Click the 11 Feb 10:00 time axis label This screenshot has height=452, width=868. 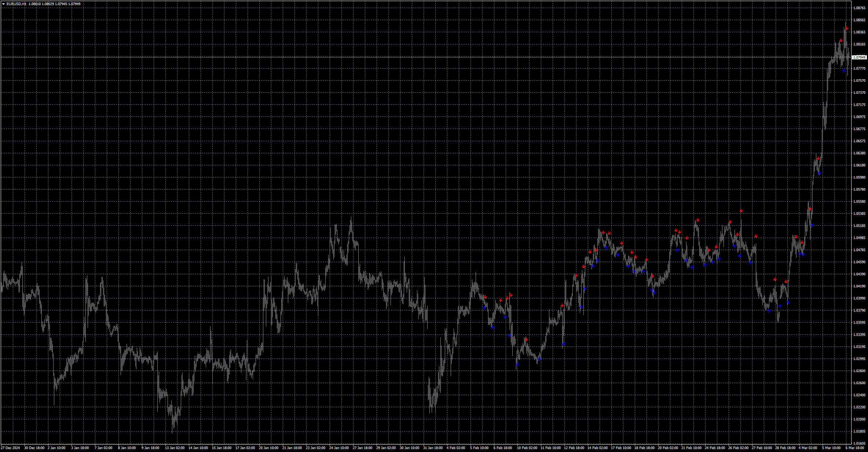click(x=551, y=448)
